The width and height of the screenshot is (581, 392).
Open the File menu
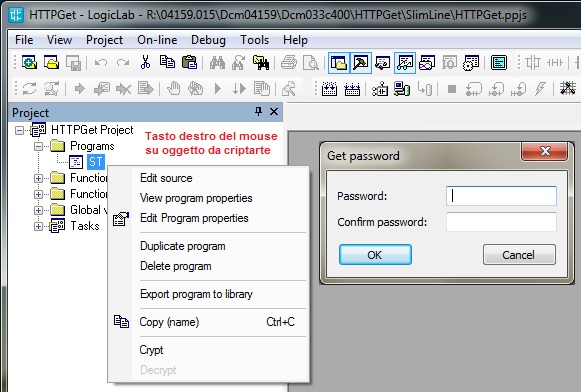(x=24, y=40)
